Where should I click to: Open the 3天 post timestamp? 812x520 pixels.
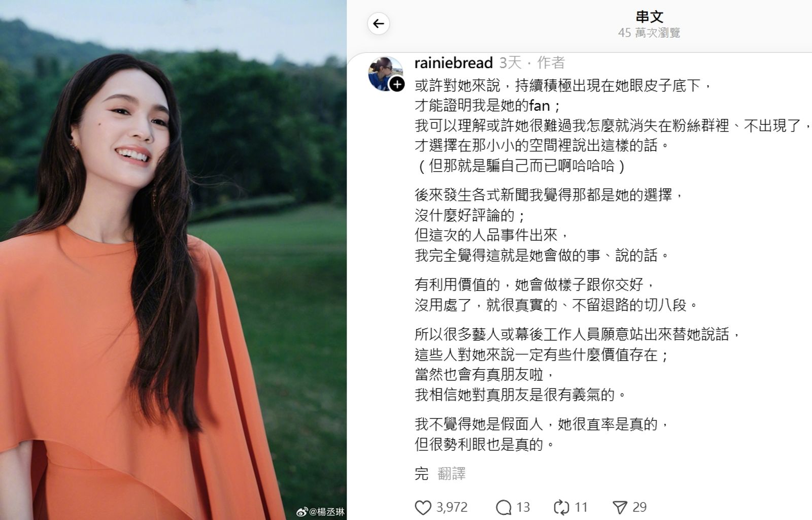(510, 62)
